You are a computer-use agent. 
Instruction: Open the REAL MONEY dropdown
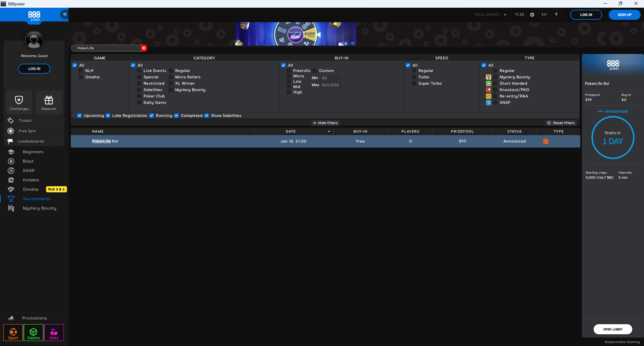click(x=490, y=14)
